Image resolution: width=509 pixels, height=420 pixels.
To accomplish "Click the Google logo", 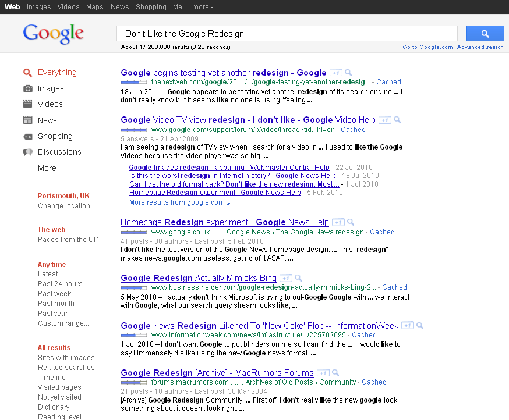I will (x=53, y=34).
